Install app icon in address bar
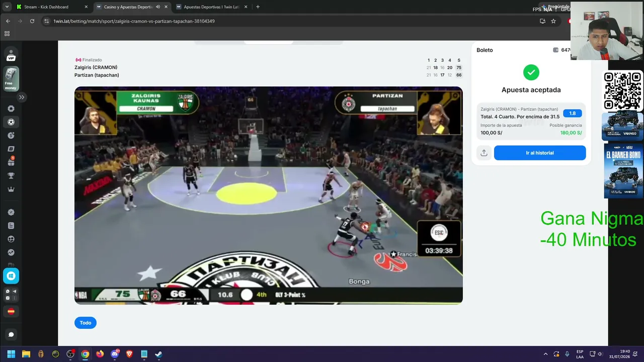644x362 pixels. pos(542,21)
